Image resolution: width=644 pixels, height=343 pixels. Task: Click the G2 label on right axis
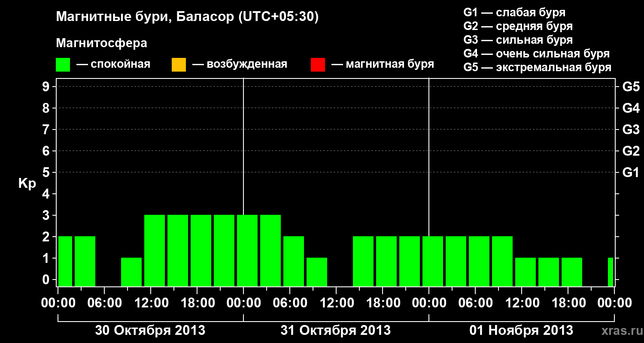click(x=631, y=151)
